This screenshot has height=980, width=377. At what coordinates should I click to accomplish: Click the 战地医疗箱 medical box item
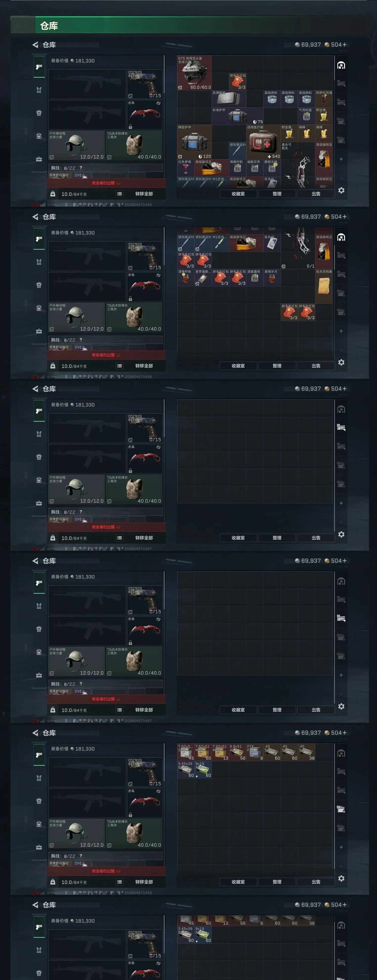[263, 142]
